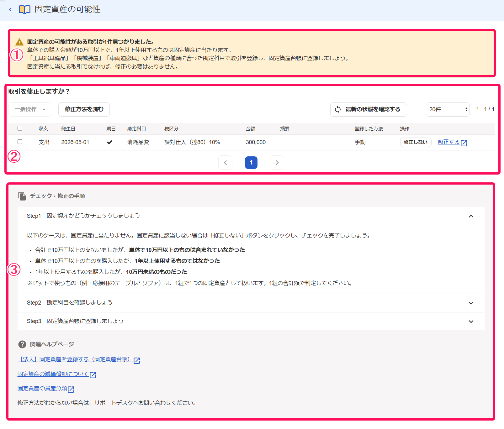Open the 一括操作 dropdown

(x=30, y=109)
